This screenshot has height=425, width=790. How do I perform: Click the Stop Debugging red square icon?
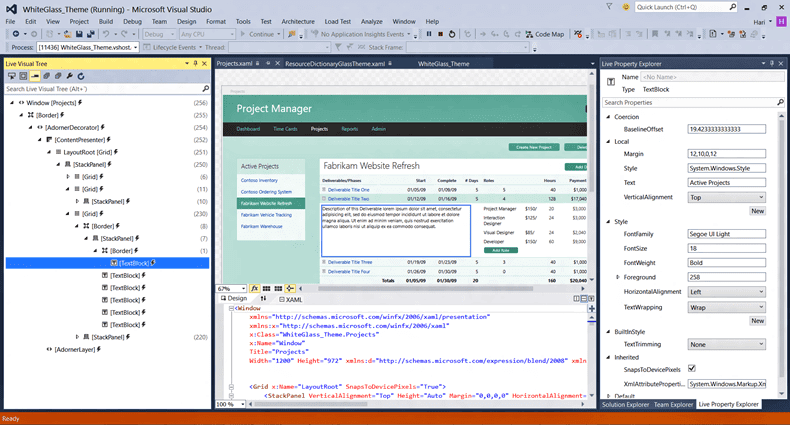(440, 34)
